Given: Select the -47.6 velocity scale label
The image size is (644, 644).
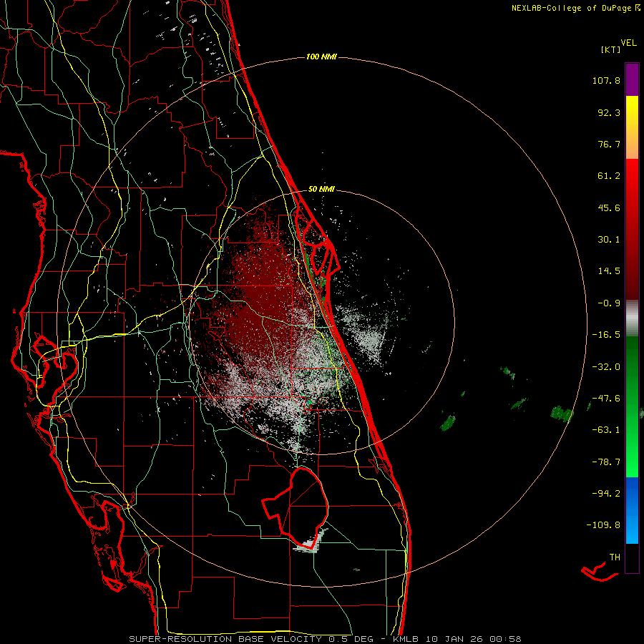Looking at the screenshot, I should tap(606, 399).
